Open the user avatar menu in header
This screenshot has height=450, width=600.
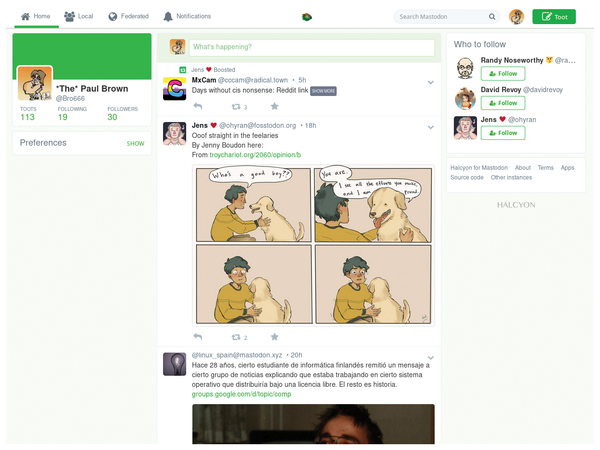516,17
